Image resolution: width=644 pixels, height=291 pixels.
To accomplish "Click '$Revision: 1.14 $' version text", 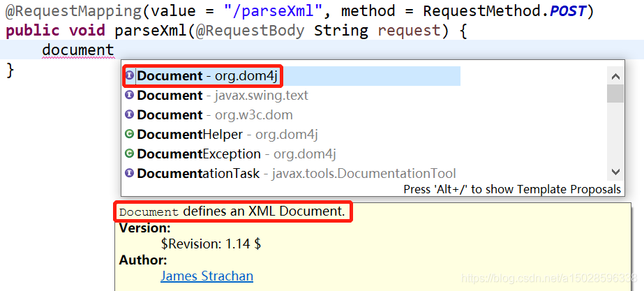I will 211,244.
